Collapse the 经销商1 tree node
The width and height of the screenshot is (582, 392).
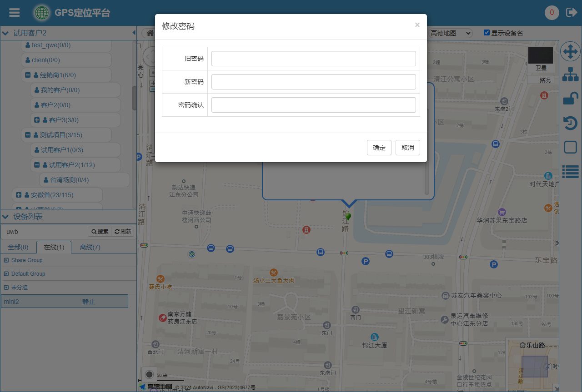(x=28, y=75)
